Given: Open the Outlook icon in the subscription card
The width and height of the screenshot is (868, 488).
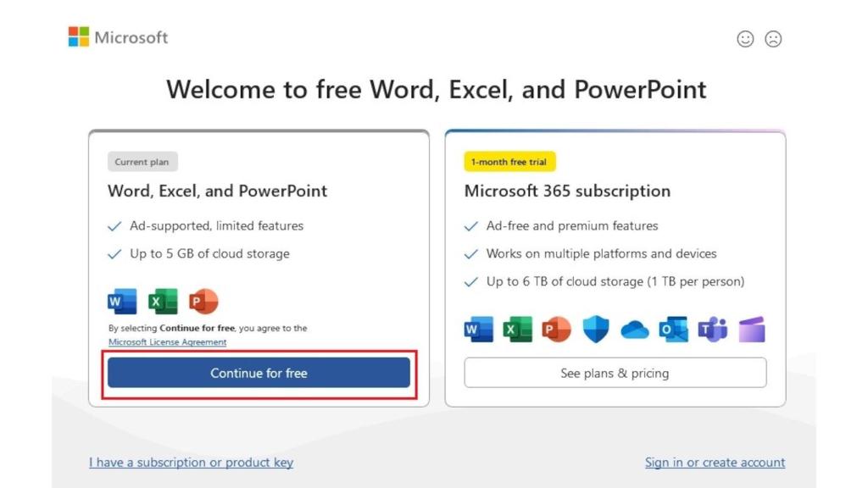Looking at the screenshot, I should tap(673, 330).
